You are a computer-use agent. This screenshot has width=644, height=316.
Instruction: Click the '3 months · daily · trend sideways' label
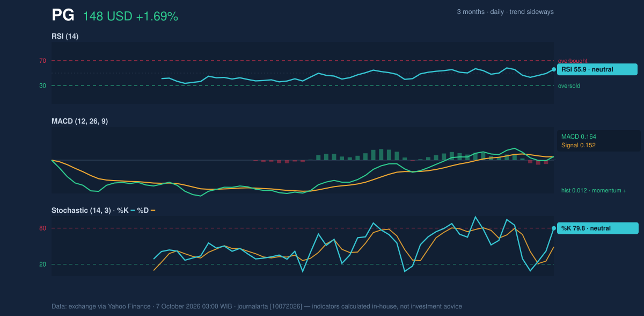point(506,12)
